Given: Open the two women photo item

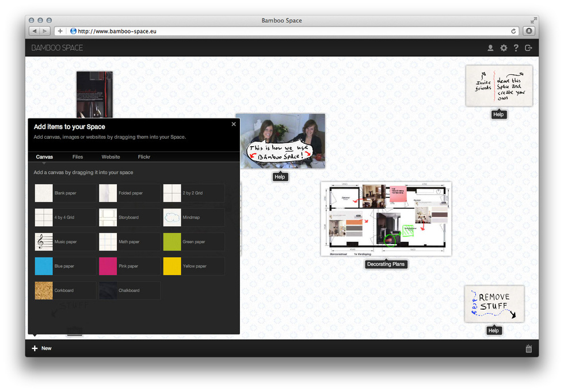Looking at the screenshot, I should (281, 141).
